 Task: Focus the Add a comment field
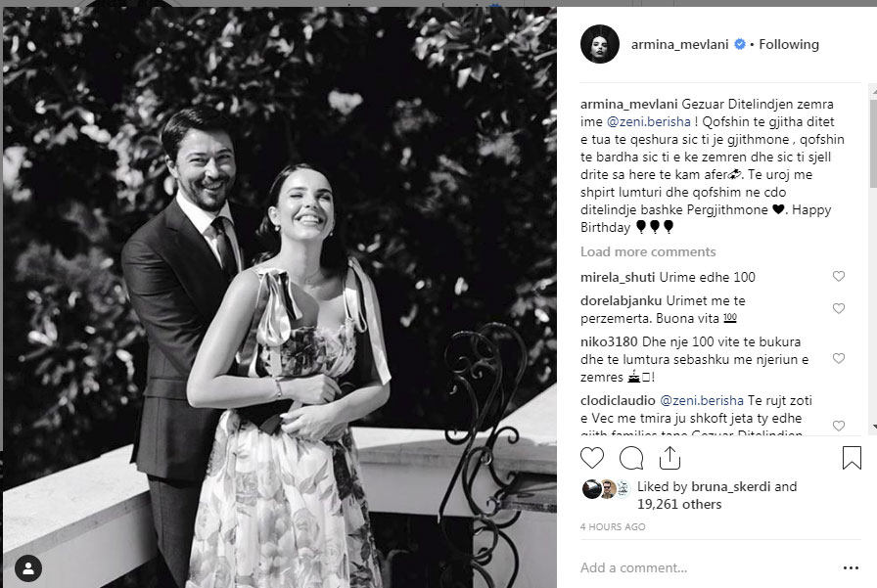705,567
